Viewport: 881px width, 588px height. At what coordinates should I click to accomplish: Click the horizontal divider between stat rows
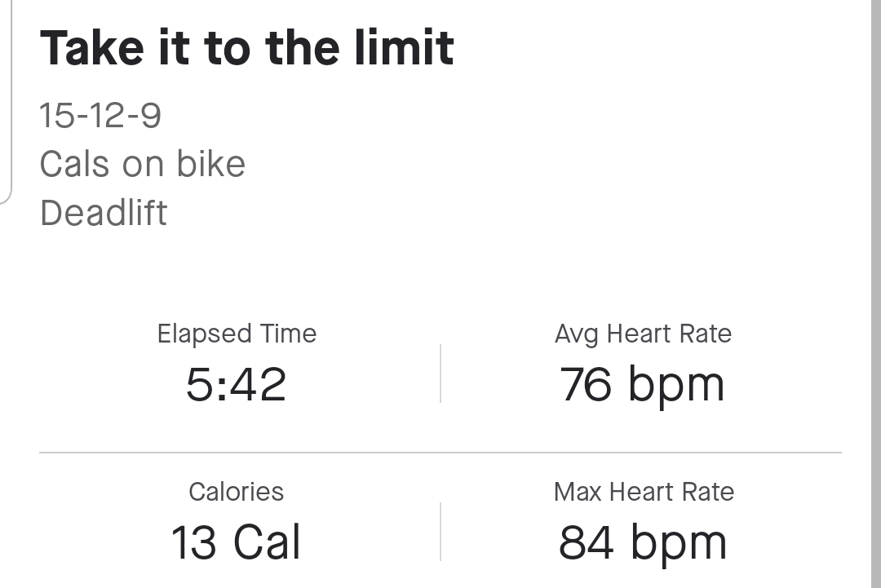coord(440,452)
